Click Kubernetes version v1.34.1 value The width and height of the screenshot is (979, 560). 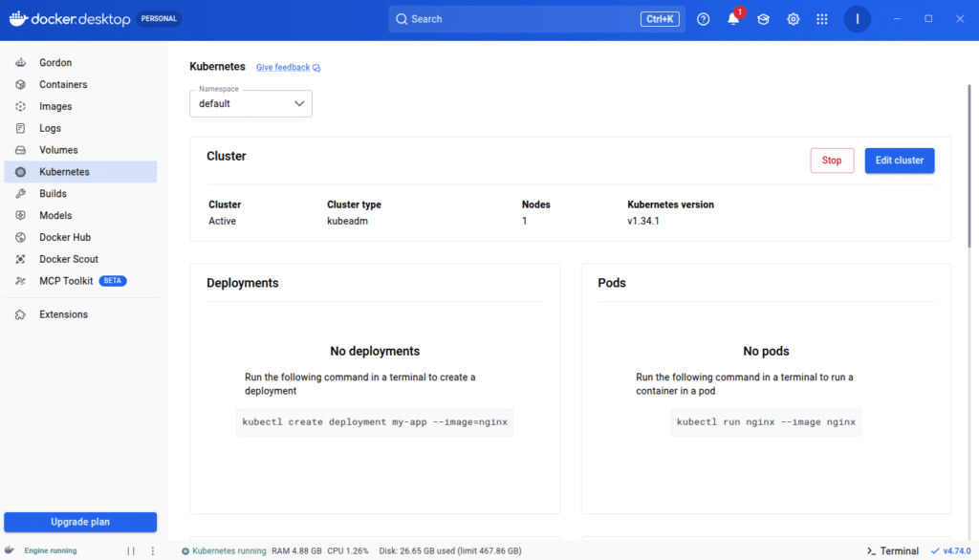click(x=643, y=221)
